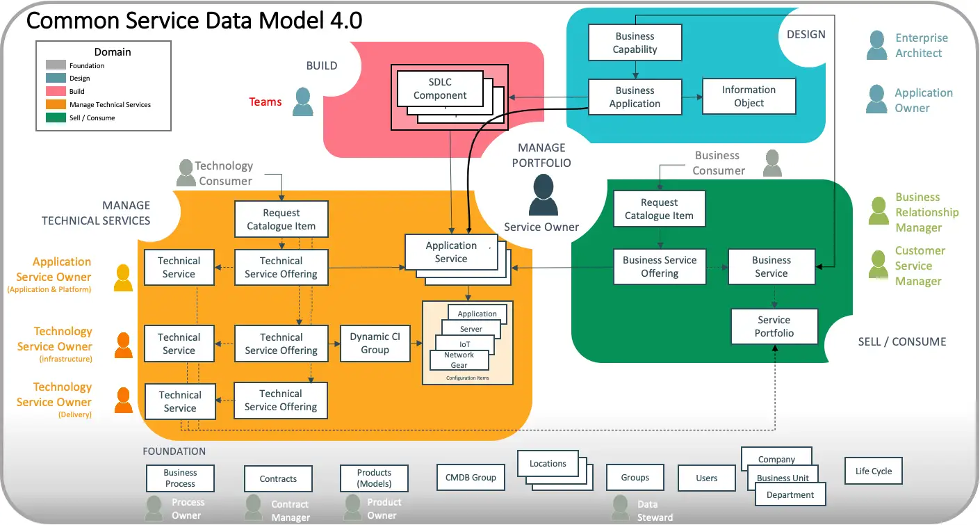This screenshot has width=980, height=525.
Task: Select the Sell / Consume green legend swatch
Action: tap(56, 118)
